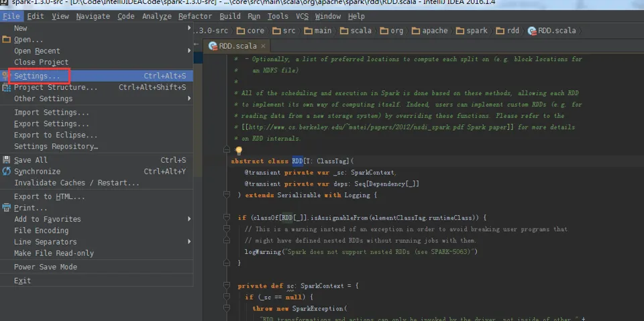Screen dimensions: 644x321
Task: Click the yellow lightbulb intention icon
Action: (237, 151)
